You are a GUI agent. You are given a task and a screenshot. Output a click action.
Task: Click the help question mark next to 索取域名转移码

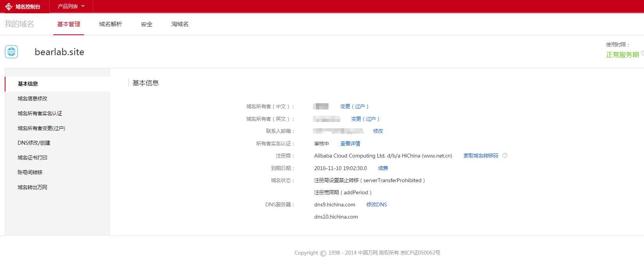coord(505,156)
